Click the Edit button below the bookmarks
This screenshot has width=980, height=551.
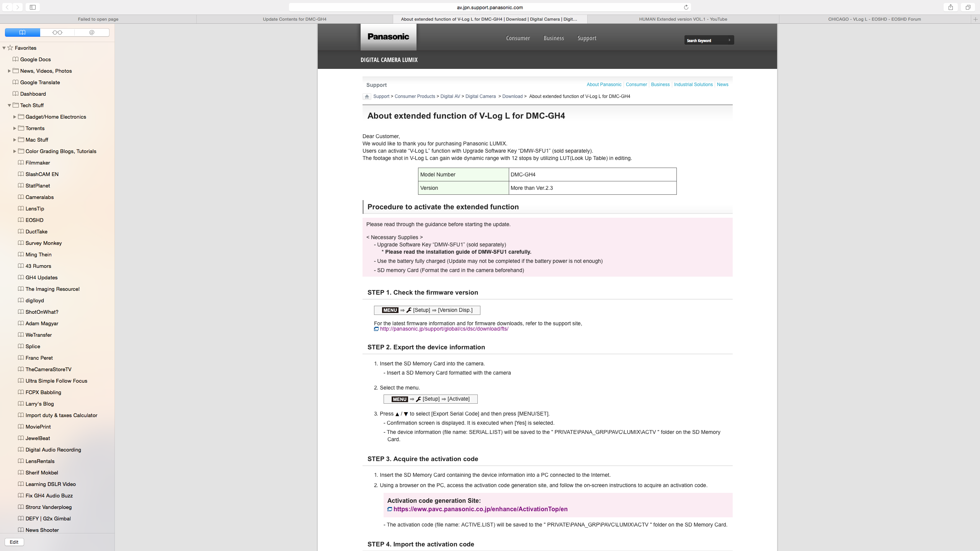click(14, 542)
